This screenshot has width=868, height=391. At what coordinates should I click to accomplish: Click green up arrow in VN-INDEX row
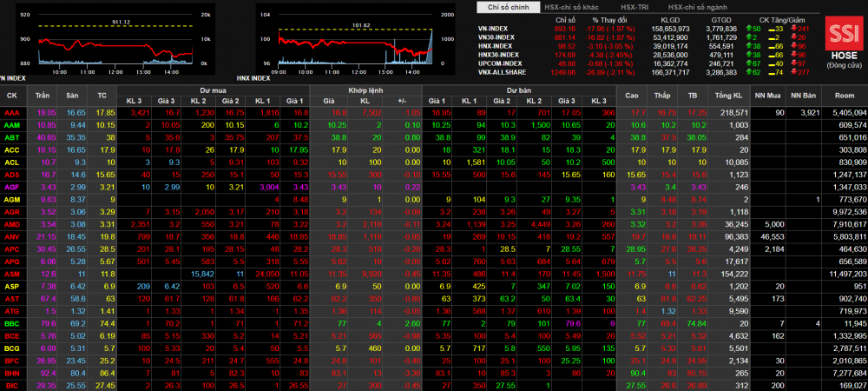[749, 29]
